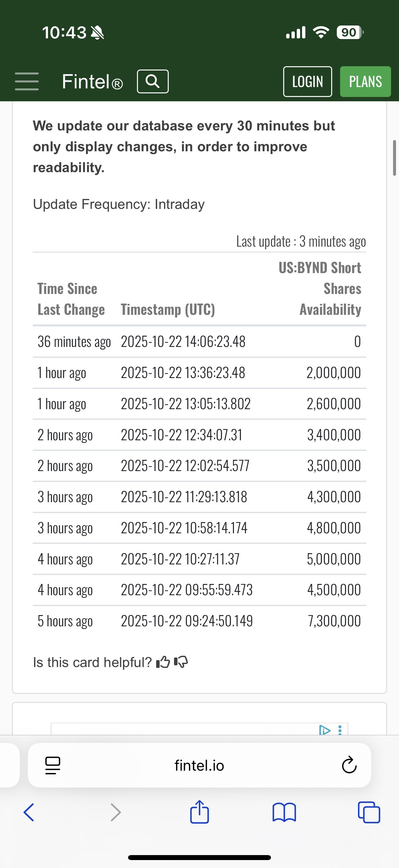Show open tabs overview icon
The width and height of the screenshot is (399, 868).
click(x=369, y=812)
